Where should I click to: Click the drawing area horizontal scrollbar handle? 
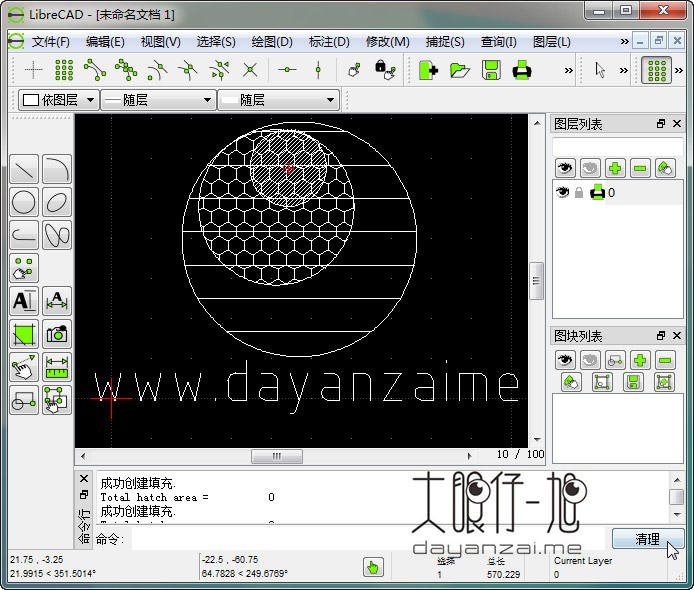pyautogui.click(x=277, y=456)
